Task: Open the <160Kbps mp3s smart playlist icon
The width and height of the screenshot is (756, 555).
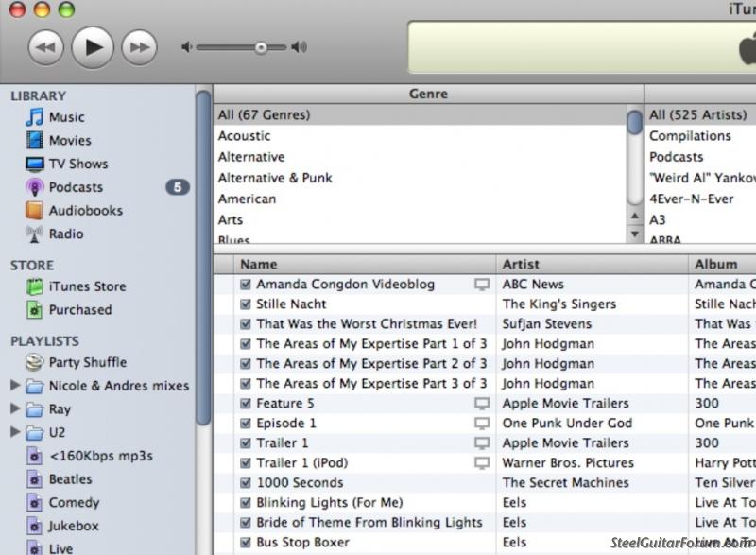Action: click(34, 456)
